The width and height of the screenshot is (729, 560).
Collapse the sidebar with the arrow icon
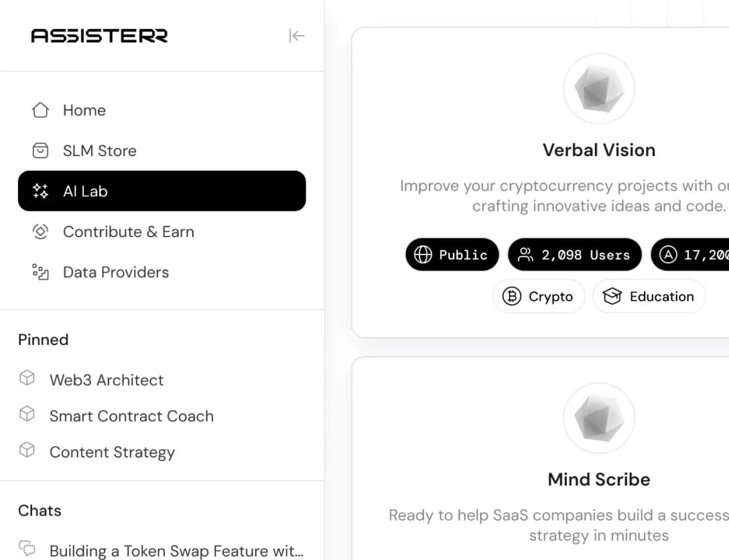click(x=296, y=36)
